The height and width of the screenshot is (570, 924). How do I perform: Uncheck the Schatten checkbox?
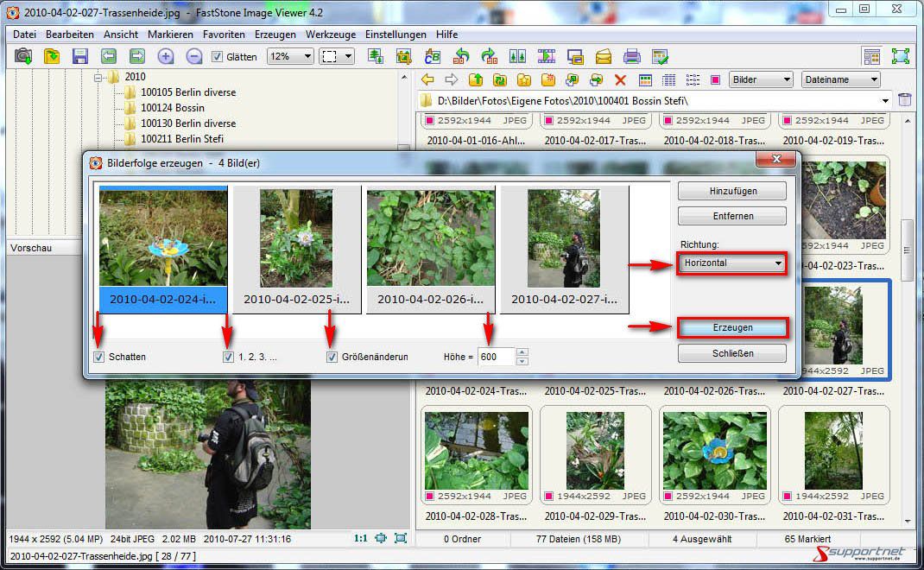tap(99, 357)
